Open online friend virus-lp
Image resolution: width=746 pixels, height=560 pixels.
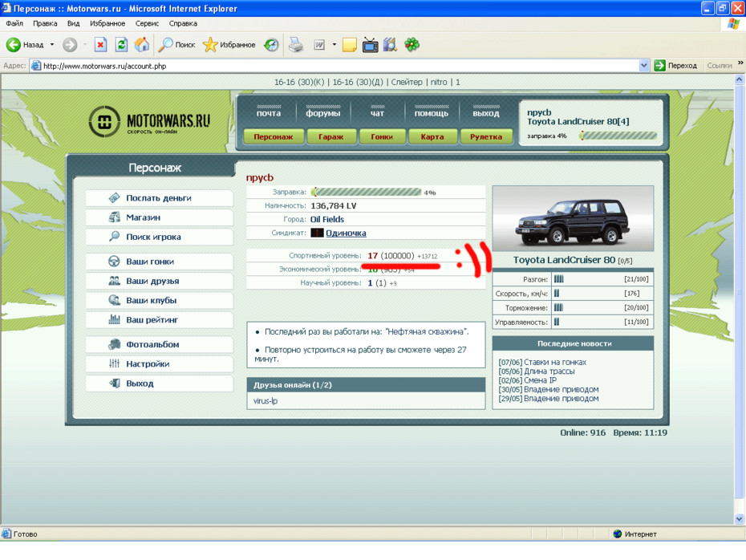(x=266, y=400)
